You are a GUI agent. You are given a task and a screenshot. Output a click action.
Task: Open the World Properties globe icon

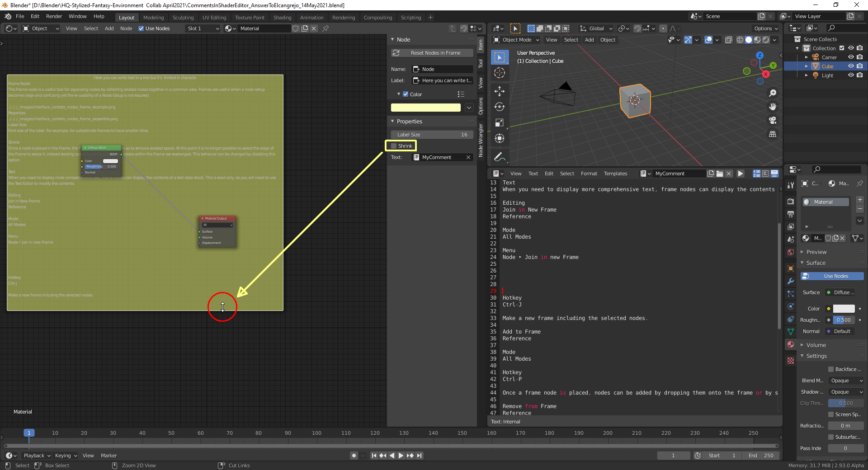tap(790, 252)
